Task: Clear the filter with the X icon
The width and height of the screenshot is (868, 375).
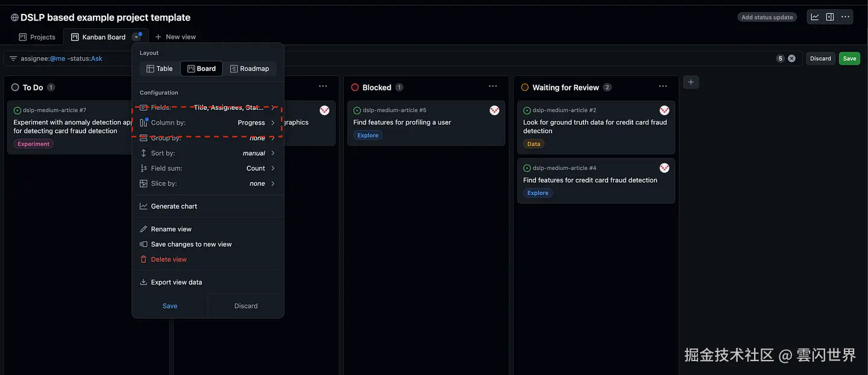Action: click(791, 58)
